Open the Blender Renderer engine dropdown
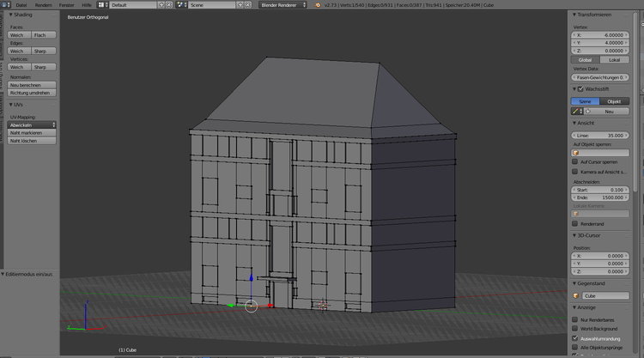The height and width of the screenshot is (358, 644). point(283,5)
